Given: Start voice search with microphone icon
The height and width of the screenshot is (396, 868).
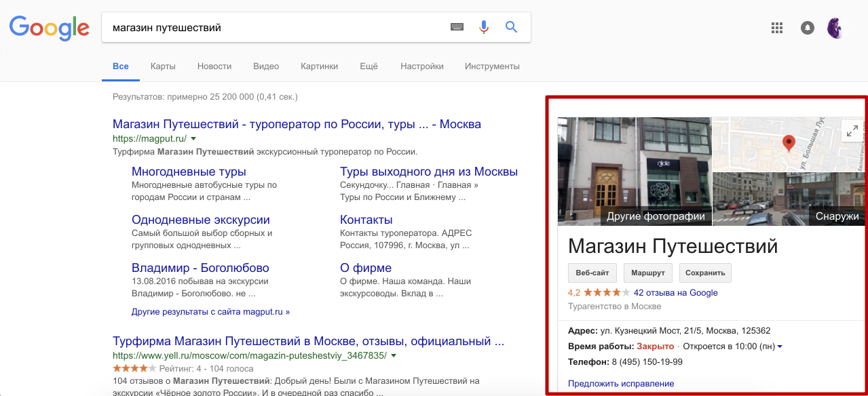Looking at the screenshot, I should [484, 27].
